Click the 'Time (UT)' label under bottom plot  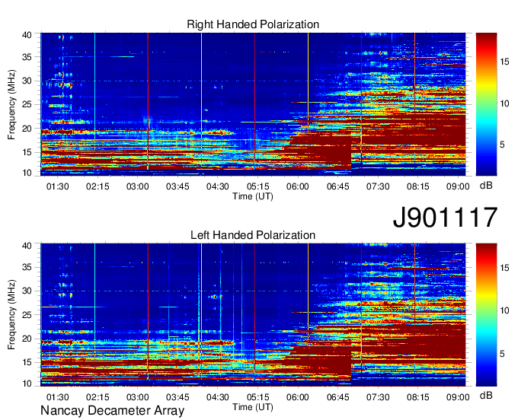click(253, 407)
